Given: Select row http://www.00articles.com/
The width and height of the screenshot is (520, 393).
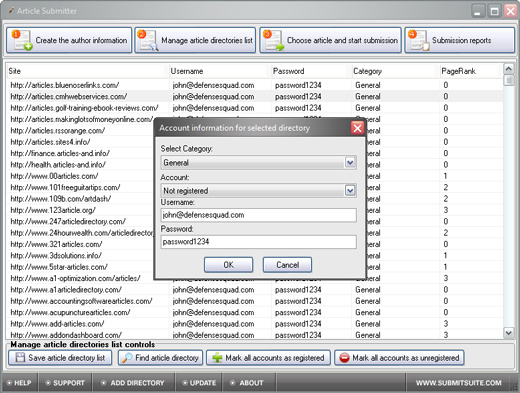Looking at the screenshot, I should point(255,176).
